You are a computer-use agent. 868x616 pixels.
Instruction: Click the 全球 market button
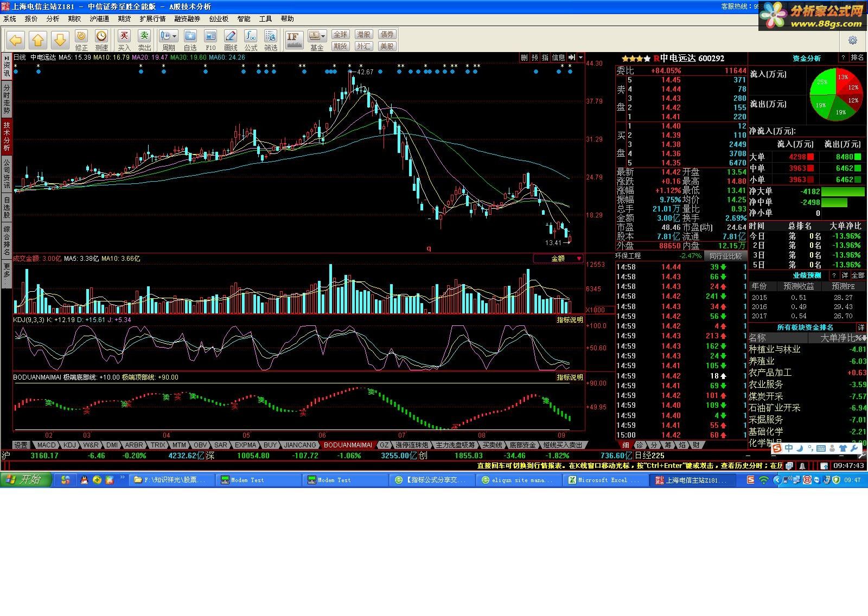click(341, 34)
